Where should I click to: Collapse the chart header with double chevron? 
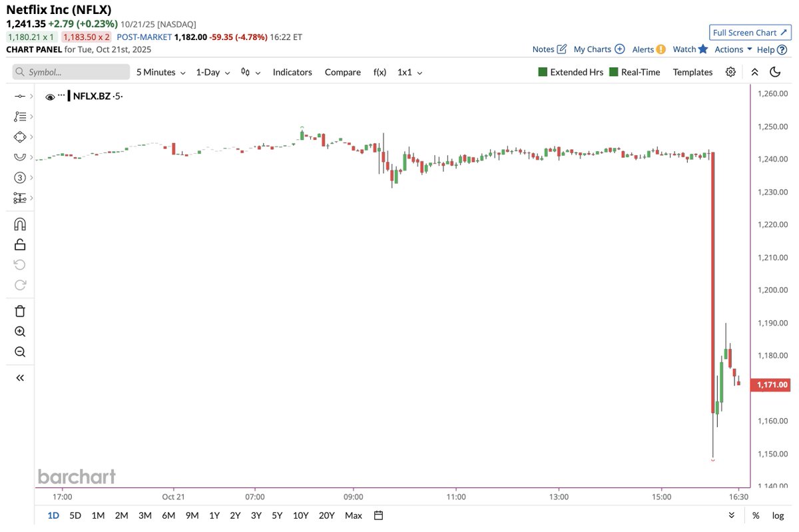tap(754, 72)
